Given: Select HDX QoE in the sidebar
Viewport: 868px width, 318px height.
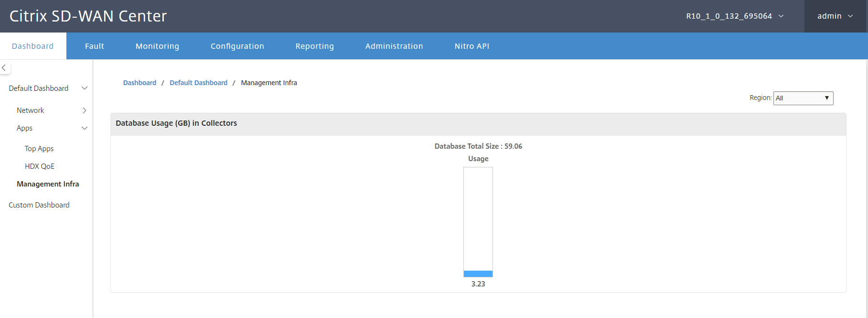Looking at the screenshot, I should [40, 166].
